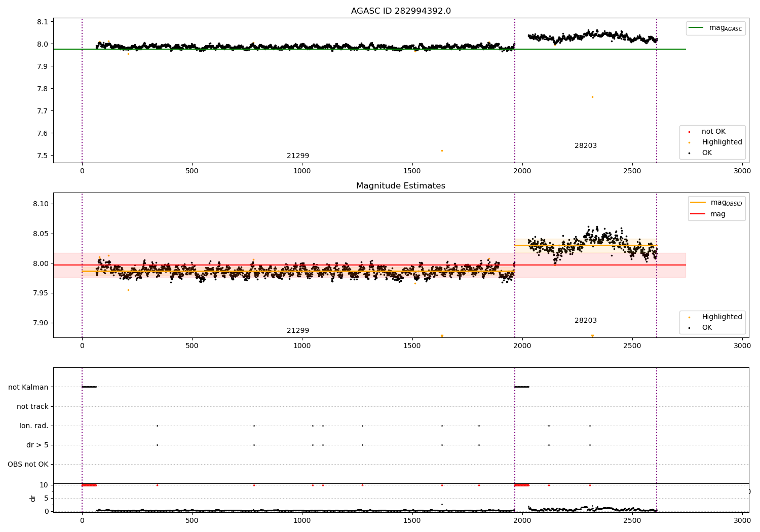This screenshot has width=760, height=532.
Task: Click the red 'not OK' legend marker
Action: pyautogui.click(x=689, y=132)
